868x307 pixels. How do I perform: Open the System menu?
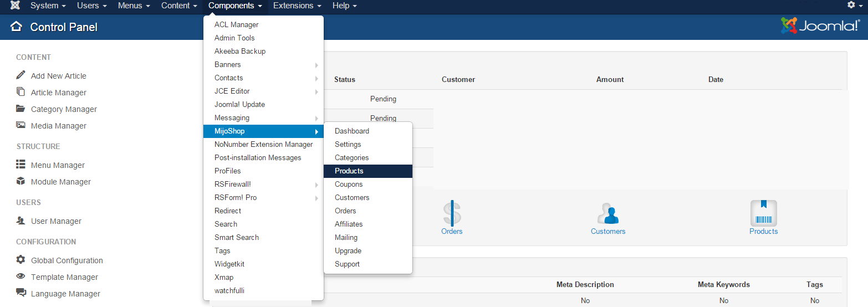tap(48, 6)
